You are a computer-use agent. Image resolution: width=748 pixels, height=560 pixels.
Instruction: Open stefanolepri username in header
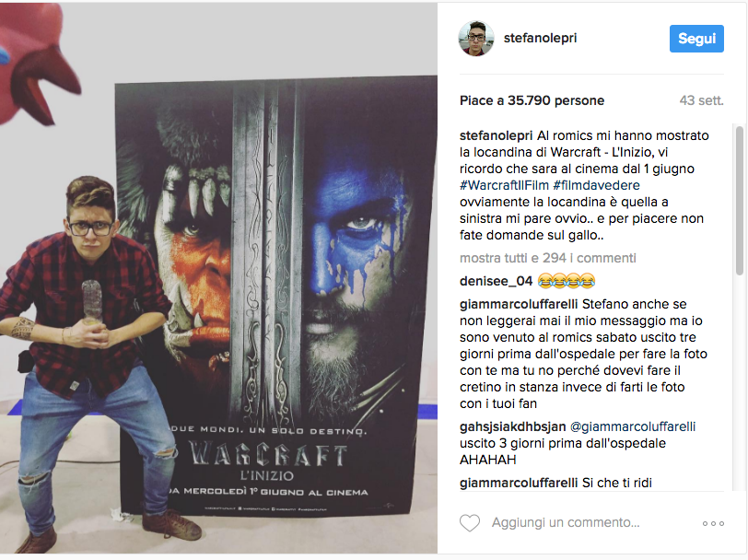(x=540, y=38)
